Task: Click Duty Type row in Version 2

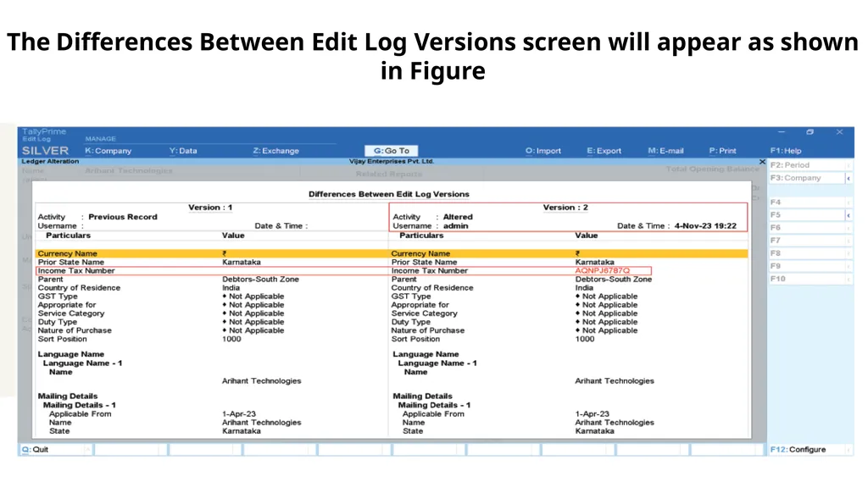Action: (569, 322)
